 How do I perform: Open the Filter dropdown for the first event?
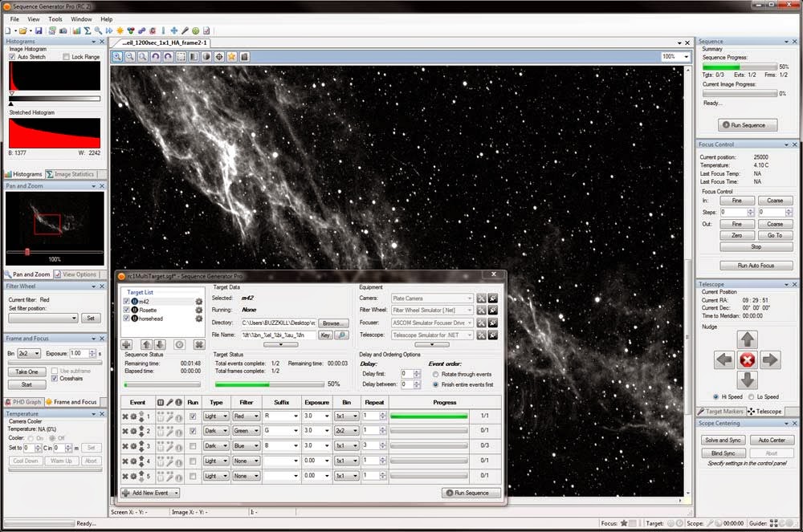pos(257,416)
